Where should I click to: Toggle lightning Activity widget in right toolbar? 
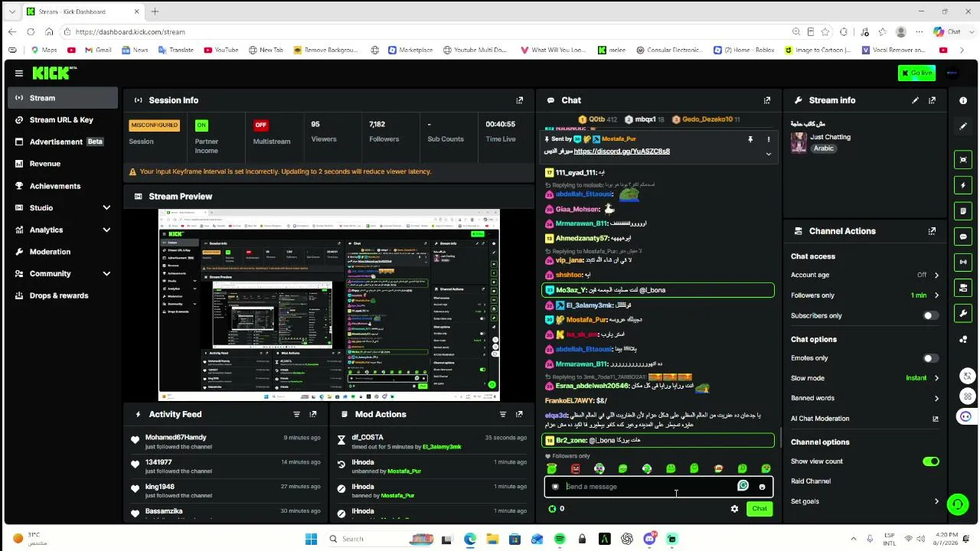(963, 185)
